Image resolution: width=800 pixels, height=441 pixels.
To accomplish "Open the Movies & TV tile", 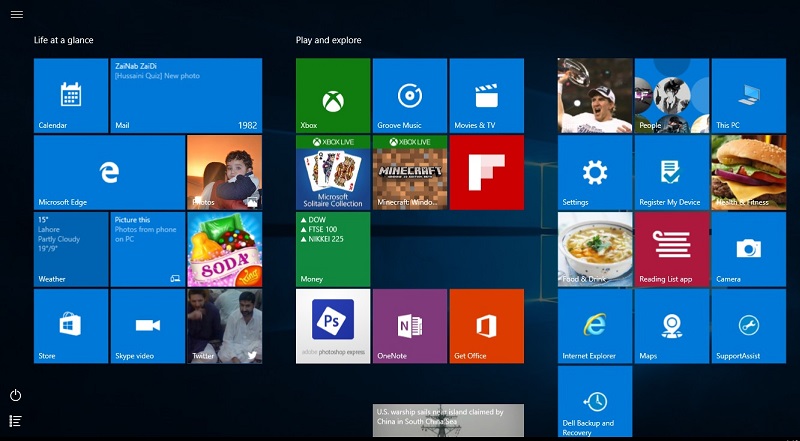I will pos(487,95).
